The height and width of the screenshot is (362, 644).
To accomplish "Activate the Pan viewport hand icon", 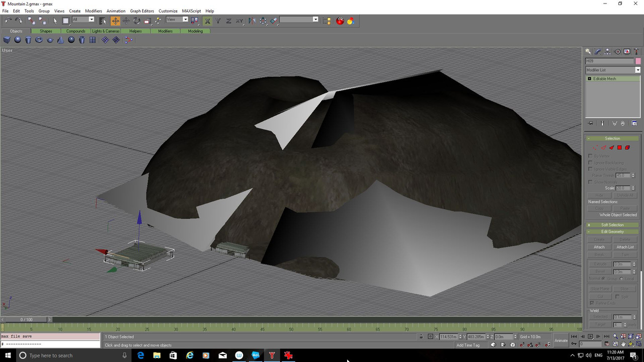I will pyautogui.click(x=623, y=344).
